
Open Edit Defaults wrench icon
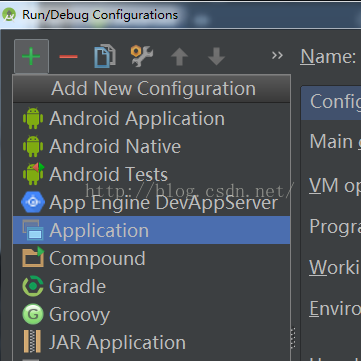click(142, 56)
